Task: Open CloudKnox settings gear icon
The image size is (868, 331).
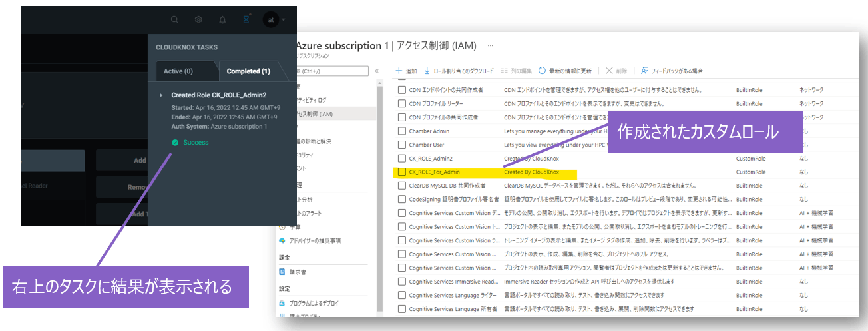Action: pyautogui.click(x=198, y=20)
